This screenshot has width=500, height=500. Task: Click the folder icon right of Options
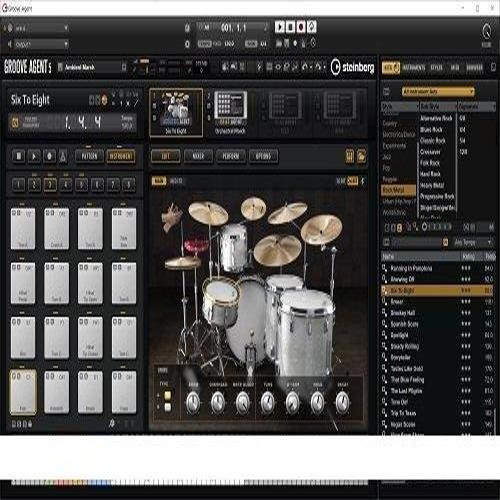(x=362, y=156)
